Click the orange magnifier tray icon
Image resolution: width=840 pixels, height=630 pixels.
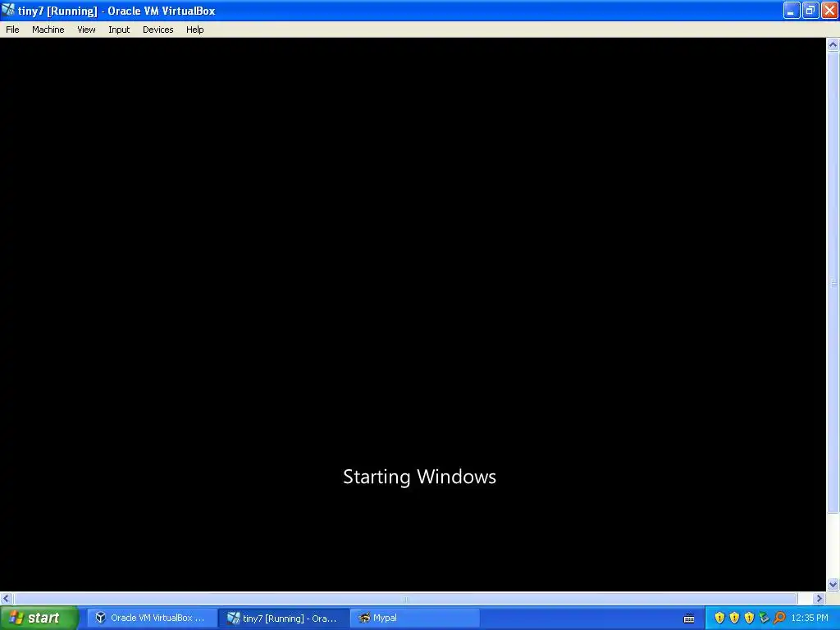coord(779,619)
